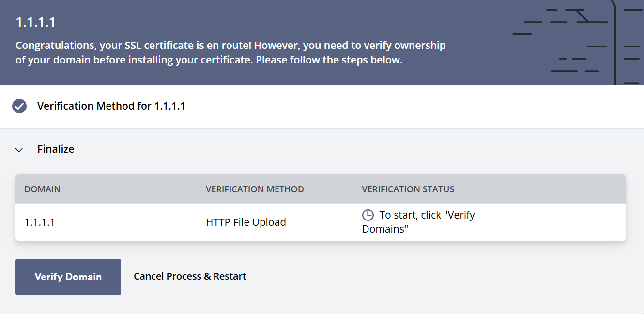Click Cancel Process & Restart link

(x=190, y=276)
